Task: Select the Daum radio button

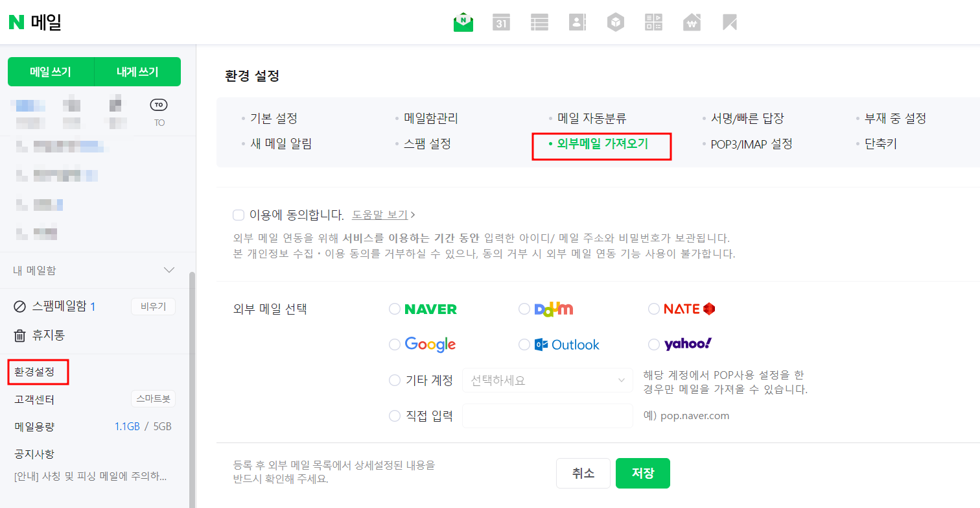Action: [x=524, y=309]
